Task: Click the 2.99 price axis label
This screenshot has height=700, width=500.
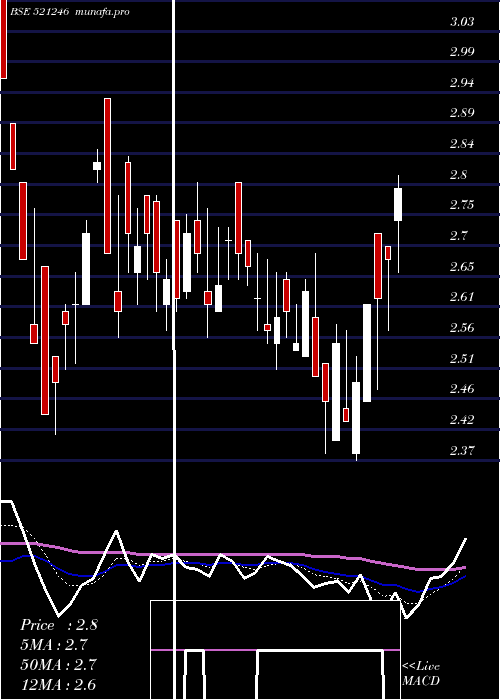Action: coord(462,52)
